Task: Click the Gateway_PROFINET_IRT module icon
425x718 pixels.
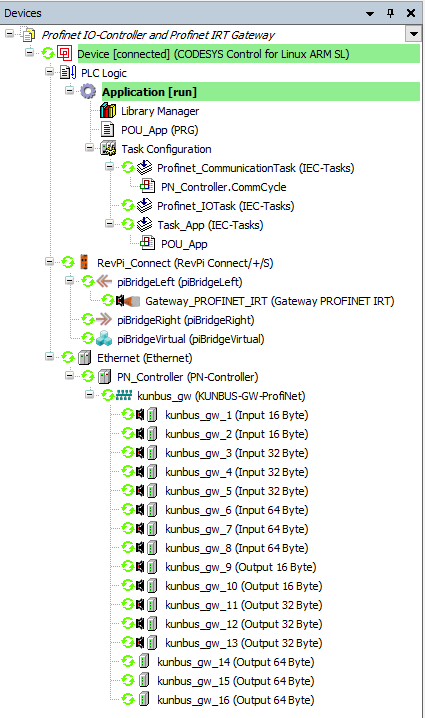Action: 128,301
